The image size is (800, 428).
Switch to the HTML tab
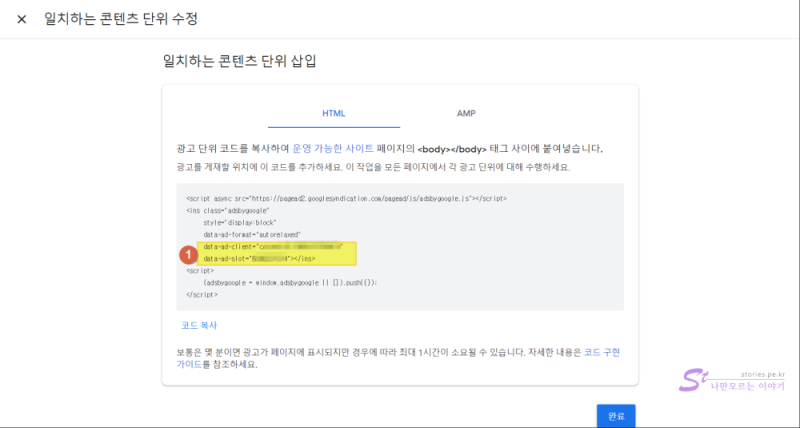point(334,113)
